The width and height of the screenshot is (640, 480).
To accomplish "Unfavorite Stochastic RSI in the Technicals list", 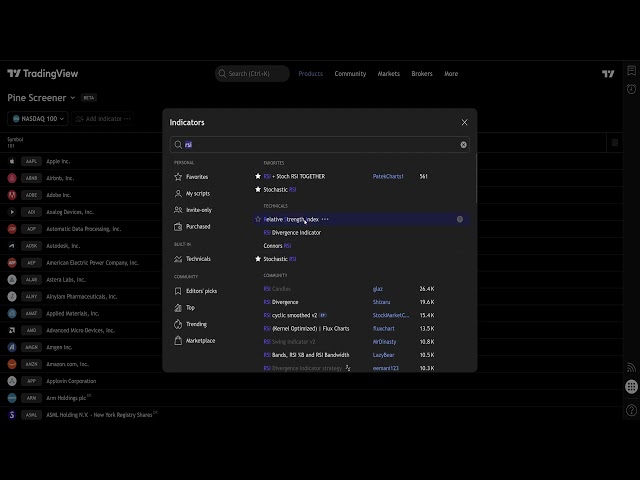I will (x=258, y=259).
